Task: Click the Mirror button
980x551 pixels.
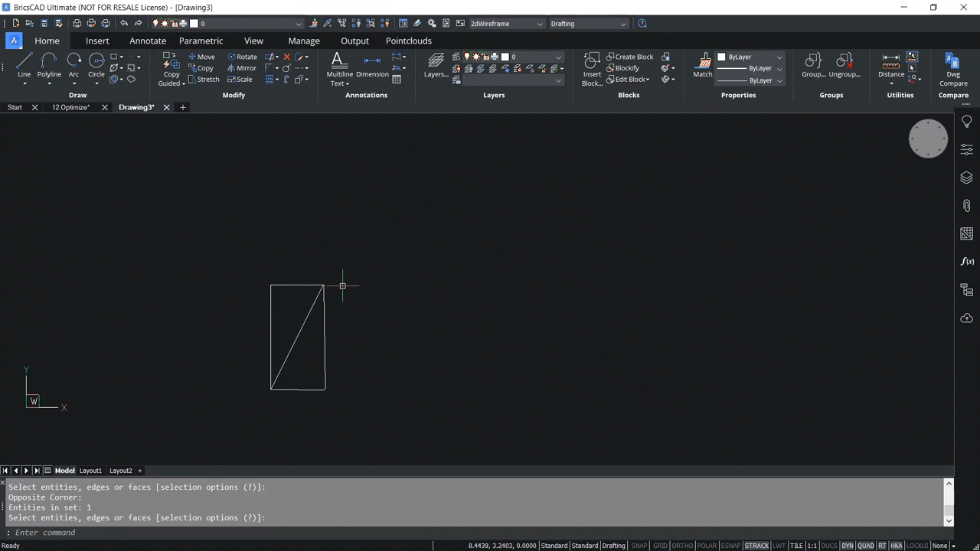Action: (242, 68)
